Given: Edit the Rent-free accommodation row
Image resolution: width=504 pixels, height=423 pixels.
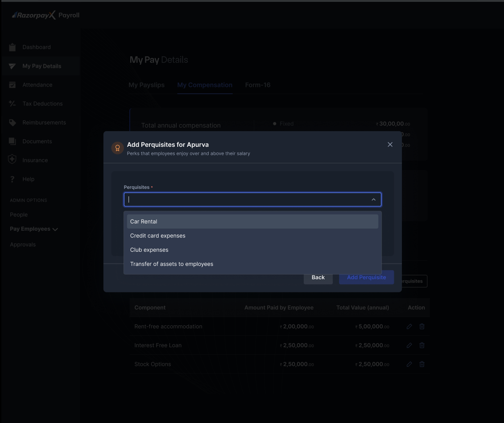Looking at the screenshot, I should [409, 327].
